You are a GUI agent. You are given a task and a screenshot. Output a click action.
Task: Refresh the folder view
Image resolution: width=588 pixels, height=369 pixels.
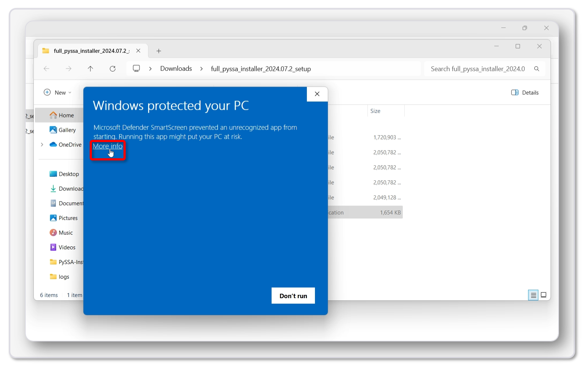112,69
